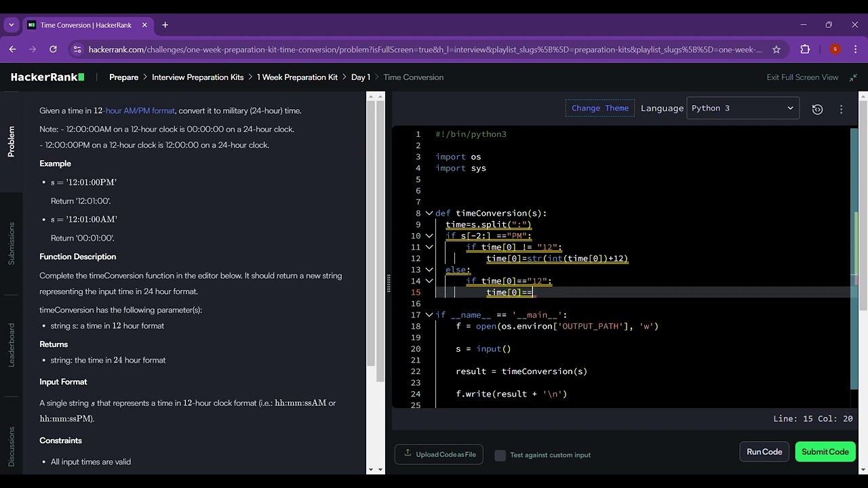Screen dimensions: 868x488
Task: Submit the solution with Submit Code
Action: [x=825, y=452]
